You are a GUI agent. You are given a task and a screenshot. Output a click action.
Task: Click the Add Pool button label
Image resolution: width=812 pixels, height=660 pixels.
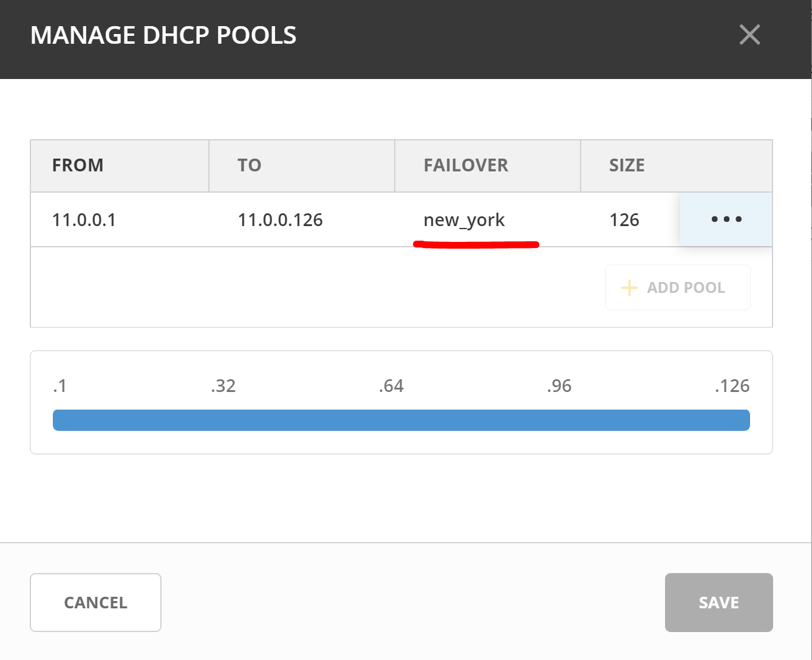coord(686,287)
